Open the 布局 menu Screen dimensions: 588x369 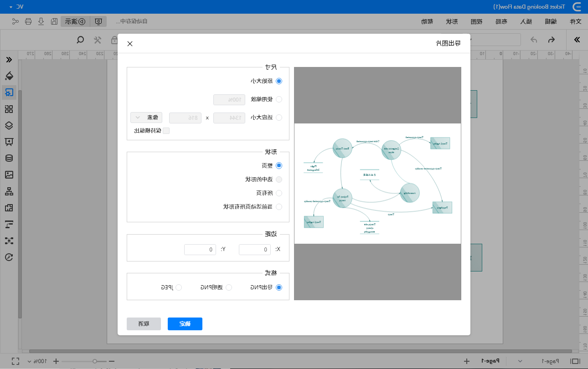(501, 21)
